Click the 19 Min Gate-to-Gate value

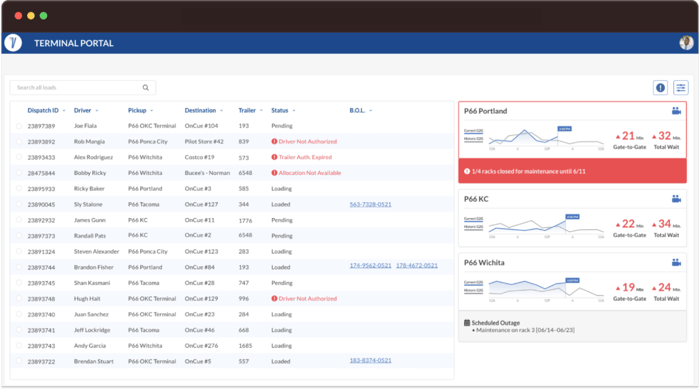coord(629,287)
